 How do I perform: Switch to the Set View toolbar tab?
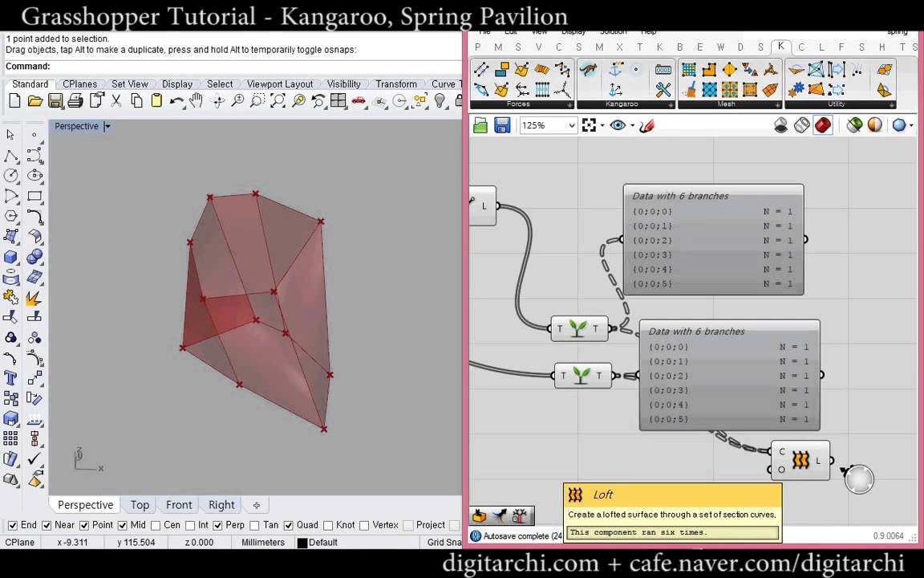[x=130, y=84]
